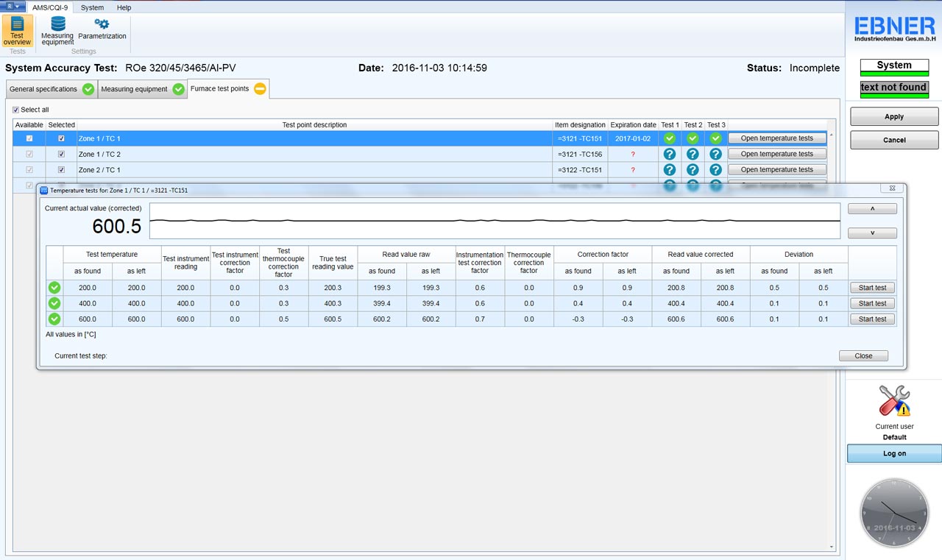Click the current actual value trend chart

click(495, 221)
